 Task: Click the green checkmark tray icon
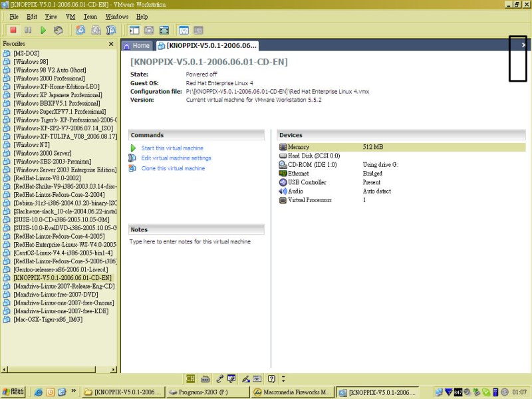(x=486, y=392)
